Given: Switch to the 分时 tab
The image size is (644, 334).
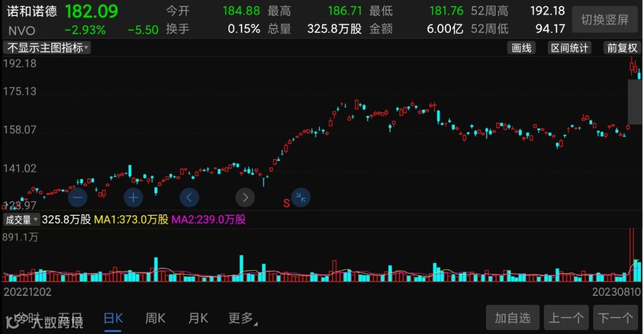Looking at the screenshot, I should [x=27, y=318].
